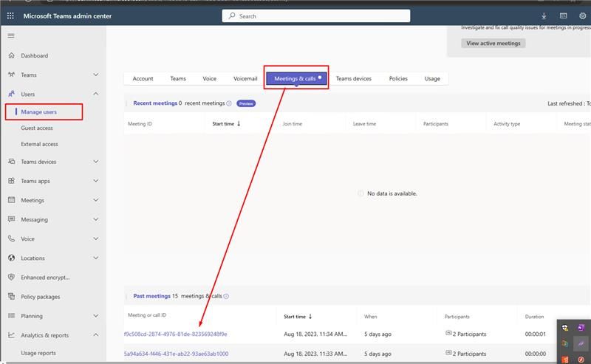Expand the Teams devices navigation section
This screenshot has height=364, width=591.
(x=96, y=161)
